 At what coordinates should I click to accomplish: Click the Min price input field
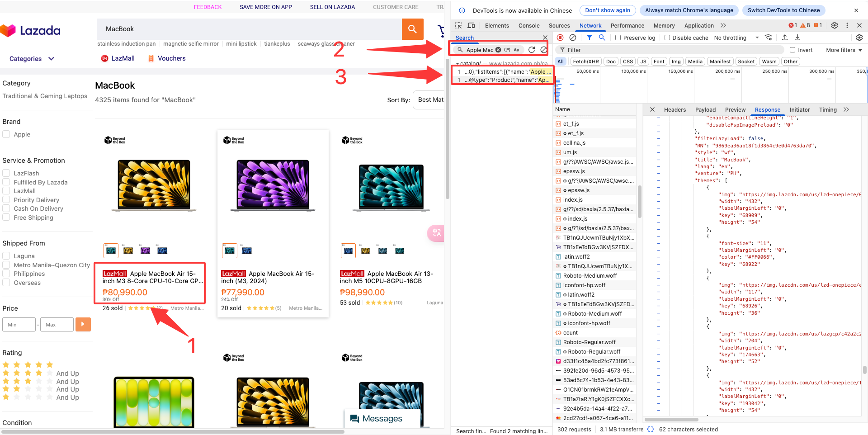[x=19, y=324]
